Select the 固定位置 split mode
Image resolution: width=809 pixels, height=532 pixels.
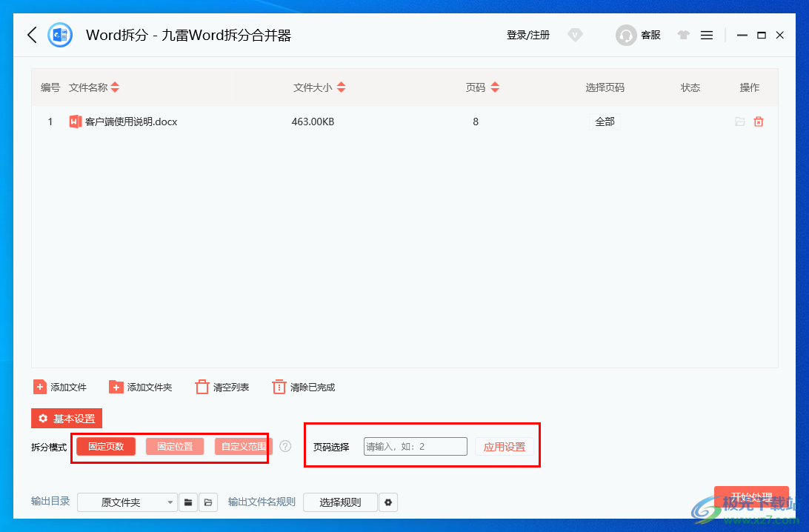(175, 446)
